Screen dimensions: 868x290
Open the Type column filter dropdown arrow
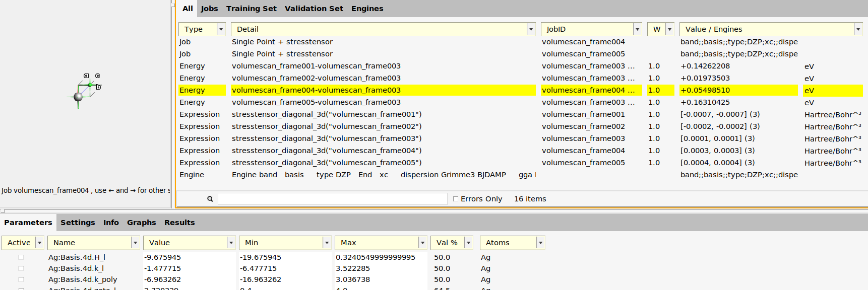tap(221, 29)
